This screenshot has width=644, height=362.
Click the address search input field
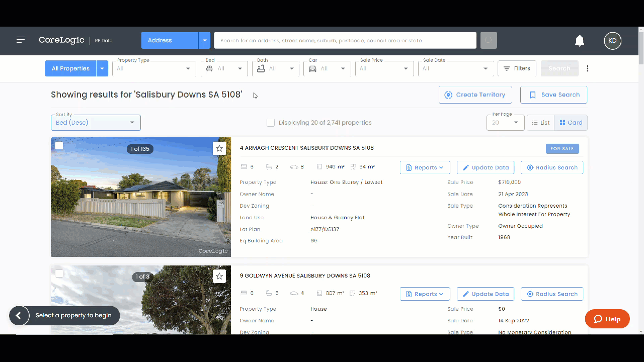point(345,40)
